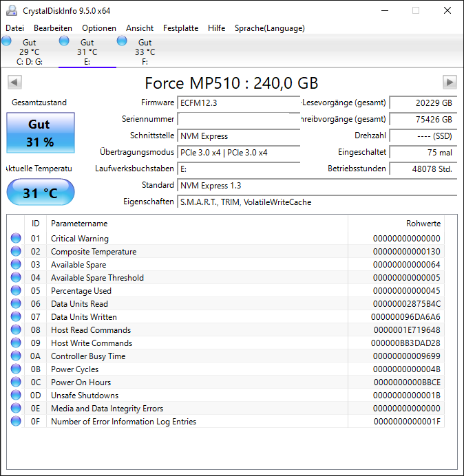Click the Standard field NVM Express 1.3
The image size is (464, 476).
[317, 185]
